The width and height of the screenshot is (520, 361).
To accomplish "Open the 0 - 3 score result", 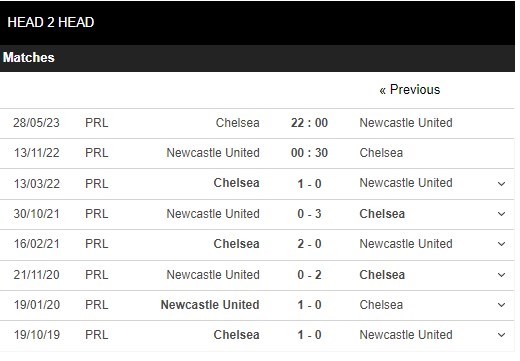I will tap(309, 214).
